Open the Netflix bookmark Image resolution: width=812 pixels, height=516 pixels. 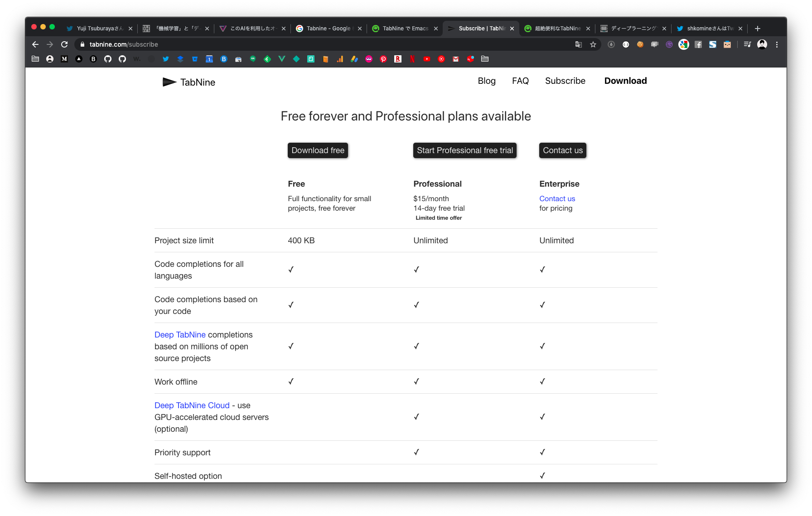(412, 59)
